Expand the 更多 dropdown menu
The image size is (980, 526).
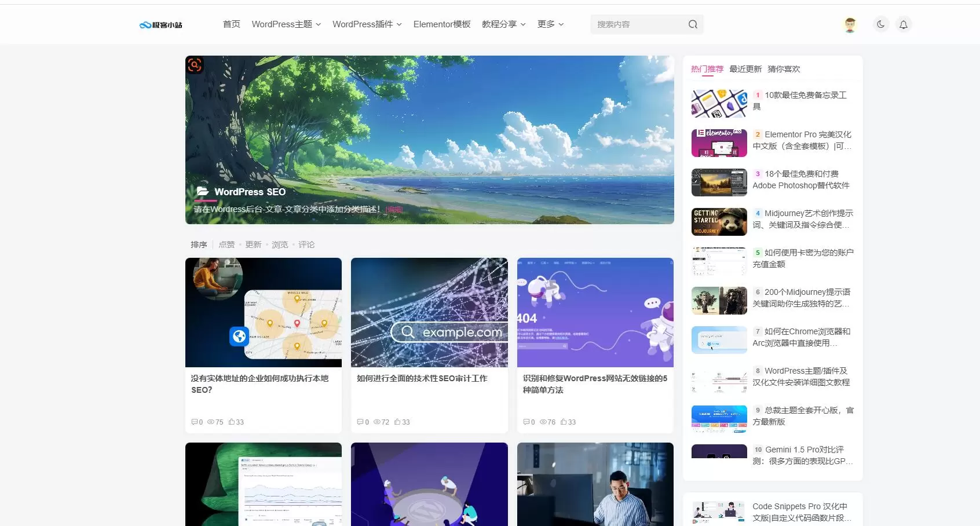pyautogui.click(x=550, y=24)
